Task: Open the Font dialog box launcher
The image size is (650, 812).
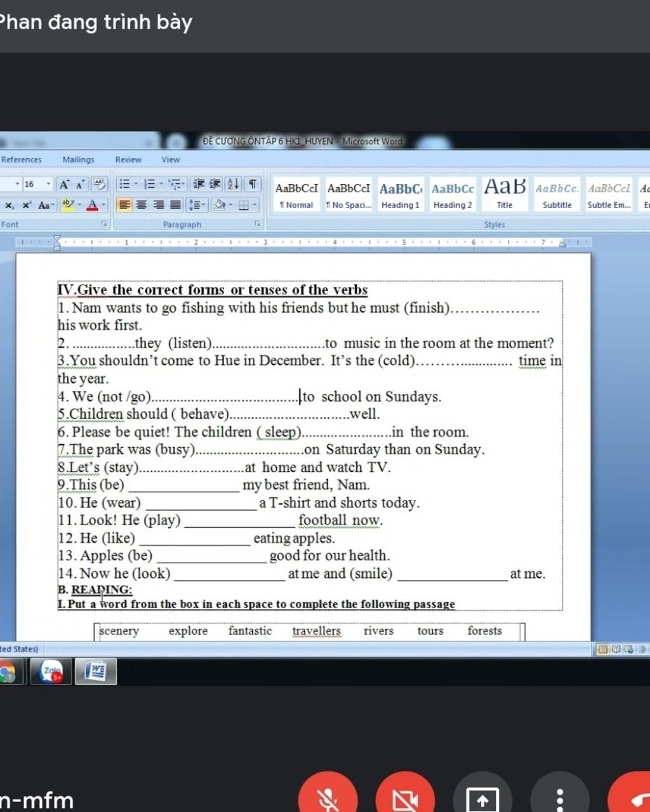Action: coord(104,224)
